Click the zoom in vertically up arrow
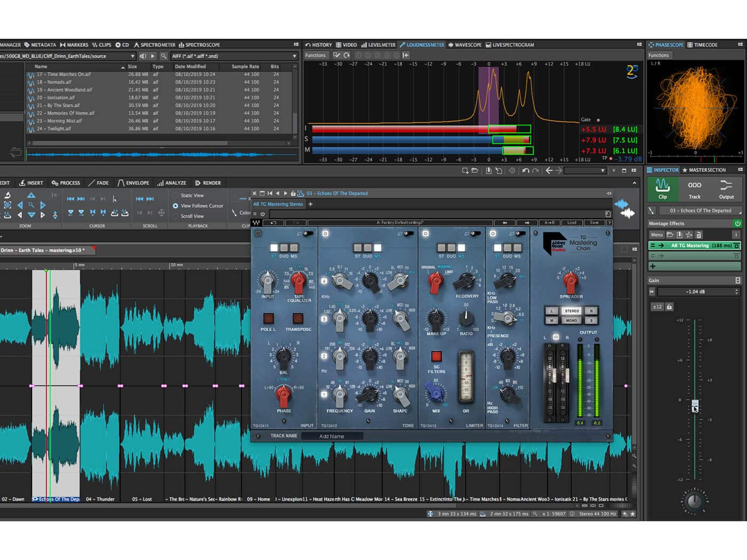Screen dimensions: 747x560 pyautogui.click(x=31, y=195)
